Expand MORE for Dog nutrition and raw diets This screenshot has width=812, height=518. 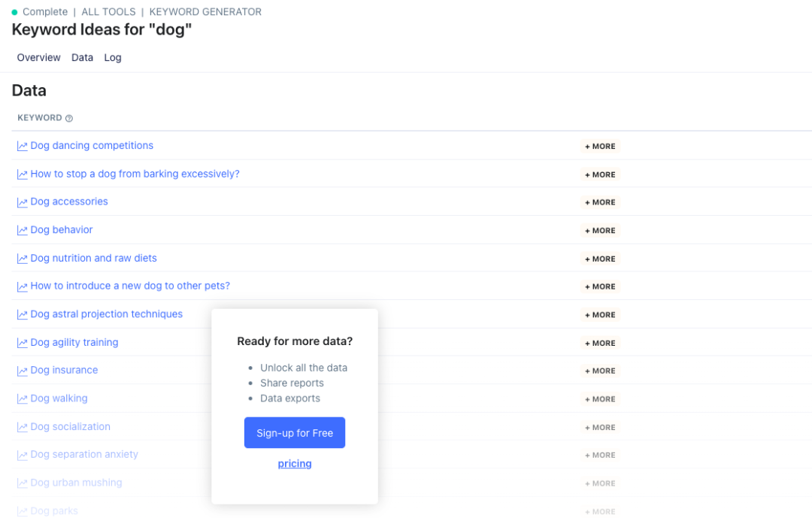point(600,259)
